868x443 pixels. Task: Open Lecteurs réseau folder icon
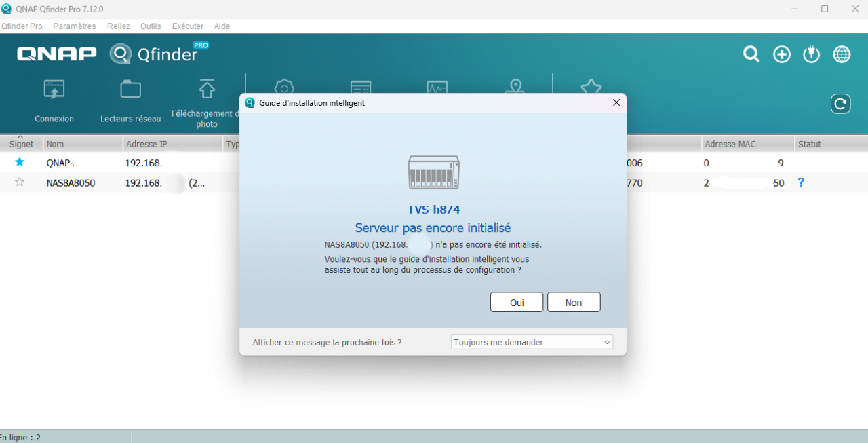tap(130, 90)
